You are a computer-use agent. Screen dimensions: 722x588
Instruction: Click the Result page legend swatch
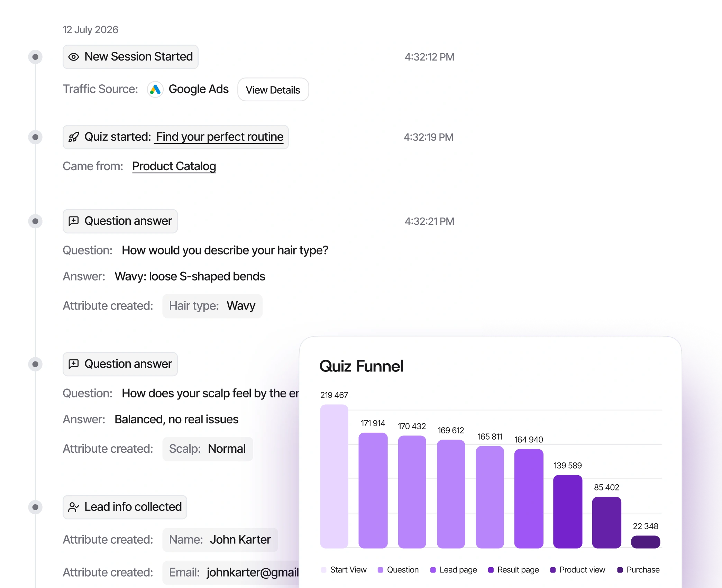pos(491,570)
